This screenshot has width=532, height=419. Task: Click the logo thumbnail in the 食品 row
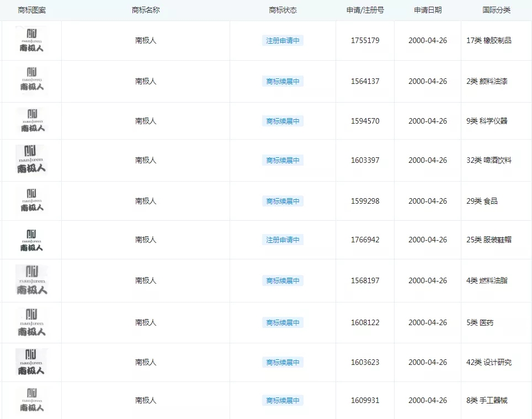pyautogui.click(x=31, y=201)
